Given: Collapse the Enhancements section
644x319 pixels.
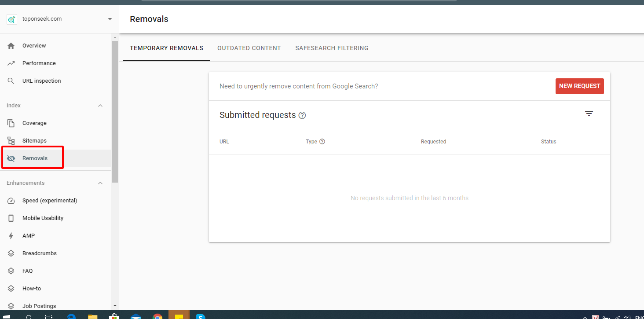Looking at the screenshot, I should (x=100, y=183).
